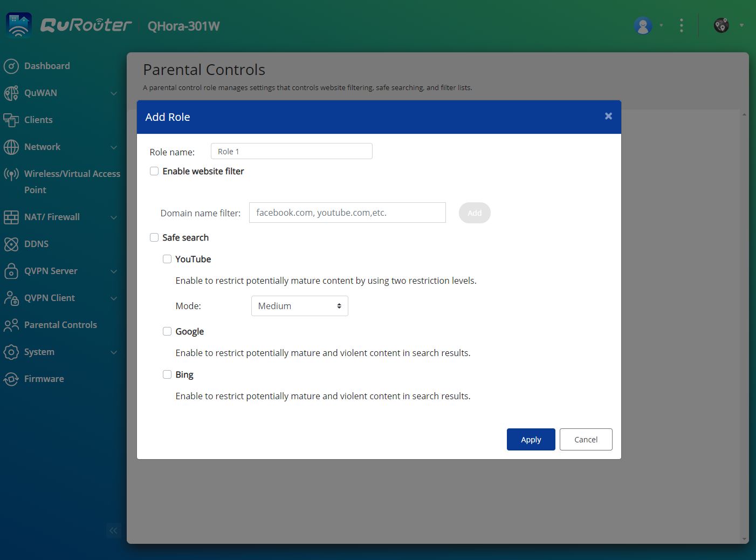Enable website filter checkbox
Image resolution: width=756 pixels, height=560 pixels.
click(x=154, y=171)
